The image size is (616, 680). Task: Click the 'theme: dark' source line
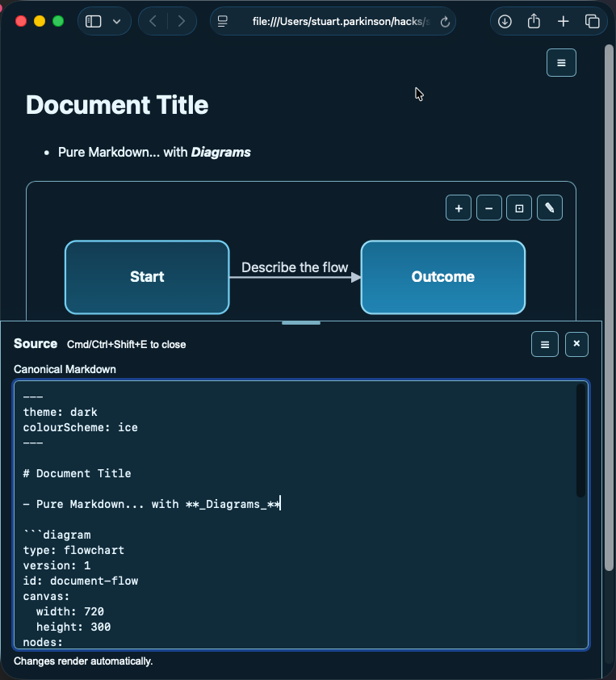[x=61, y=412]
